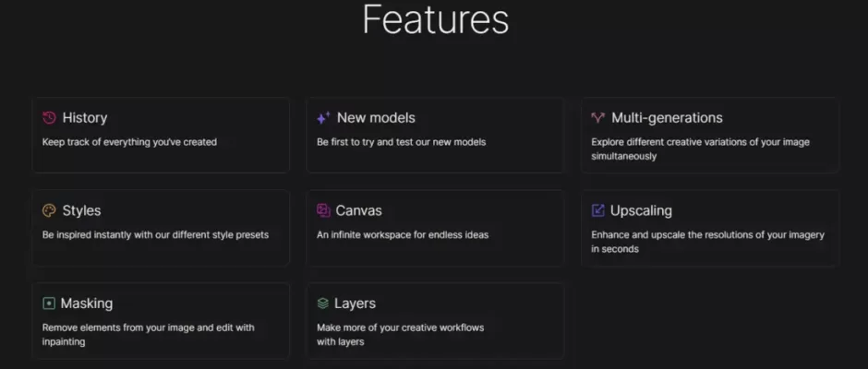The width and height of the screenshot is (868, 369).
Task: Select the Styles heading text
Action: tap(81, 210)
